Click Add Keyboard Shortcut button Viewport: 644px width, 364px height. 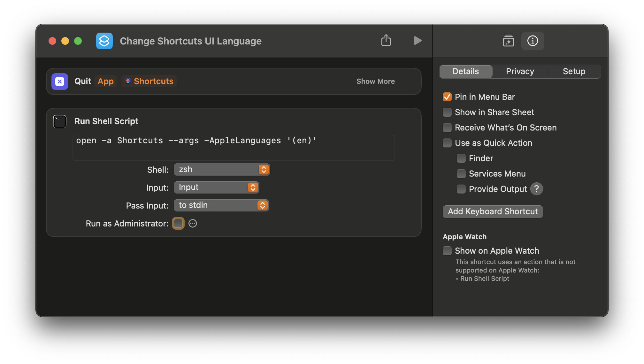493,212
